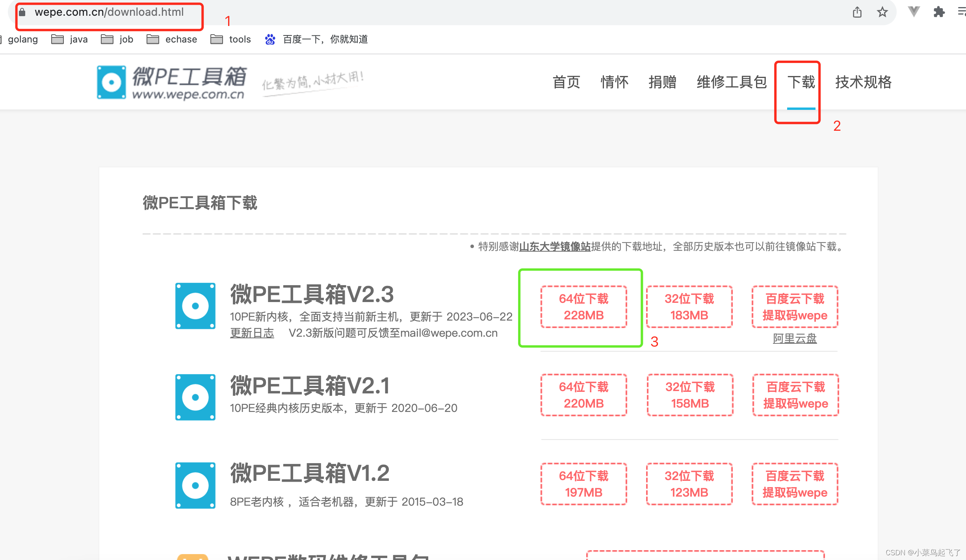Go to the 首页 nav tab
This screenshot has height=560, width=966.
pos(566,82)
